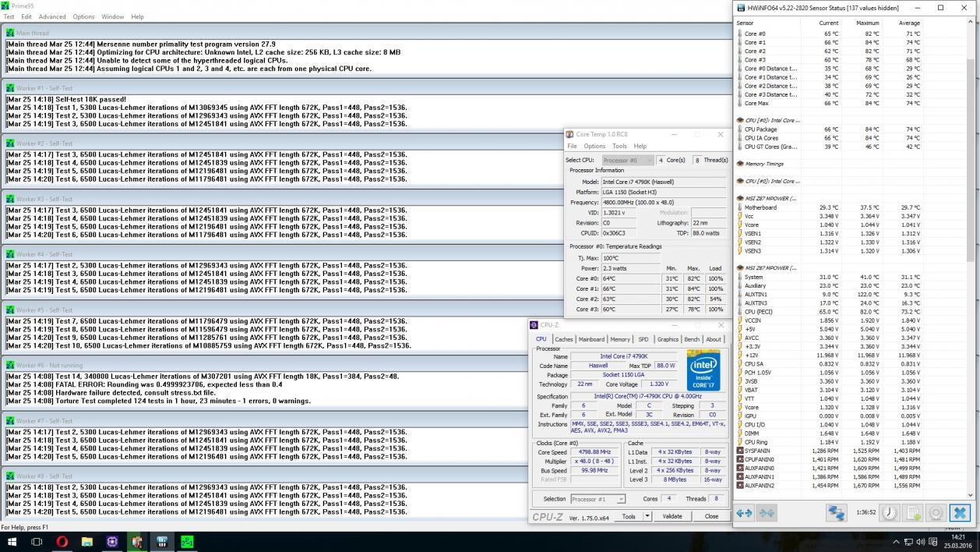Switch to CPU-Z About tab
Viewport: 980px width, 552px height.
[x=714, y=339]
